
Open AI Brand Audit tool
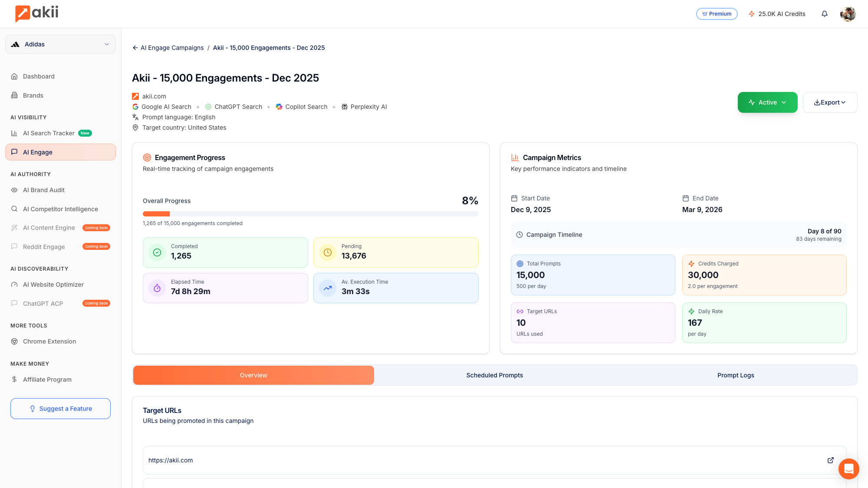coord(44,190)
